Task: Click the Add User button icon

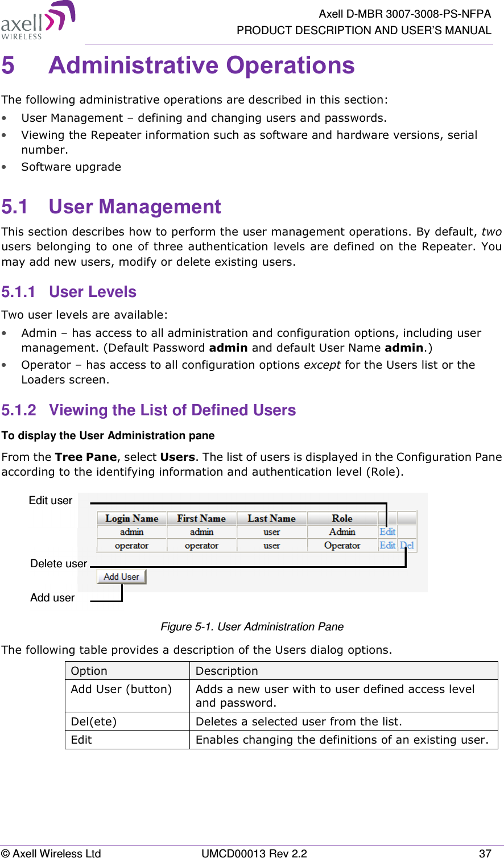Action: coord(120,576)
